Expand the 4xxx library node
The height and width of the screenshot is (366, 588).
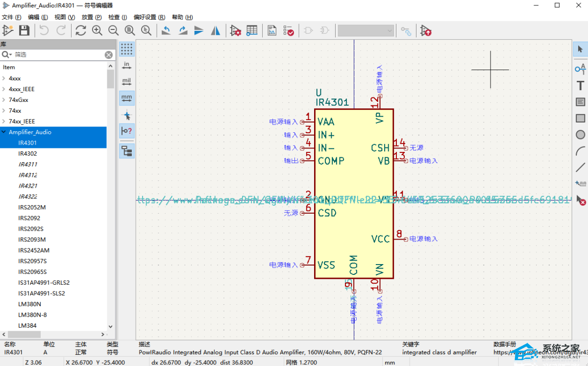(x=4, y=78)
